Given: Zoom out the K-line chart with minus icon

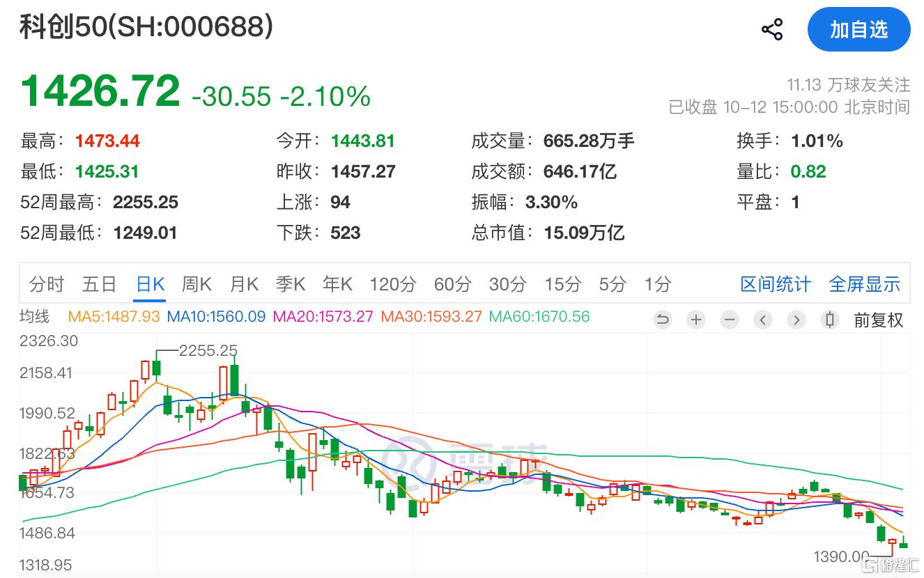Looking at the screenshot, I should [x=730, y=320].
